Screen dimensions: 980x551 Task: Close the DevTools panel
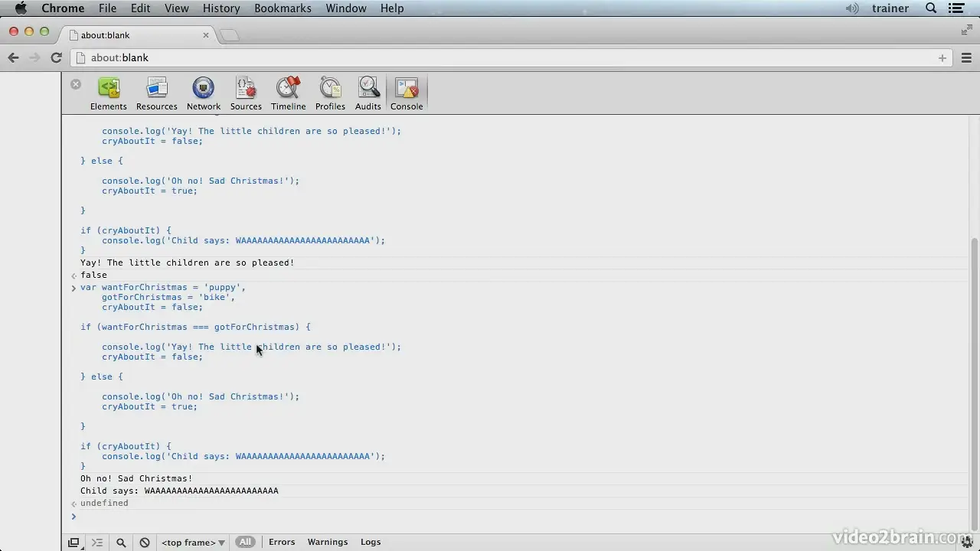[76, 84]
